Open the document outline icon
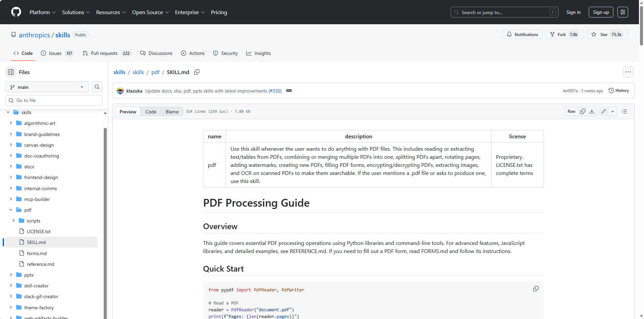Viewport: 644px width, 319px height. 624,111
